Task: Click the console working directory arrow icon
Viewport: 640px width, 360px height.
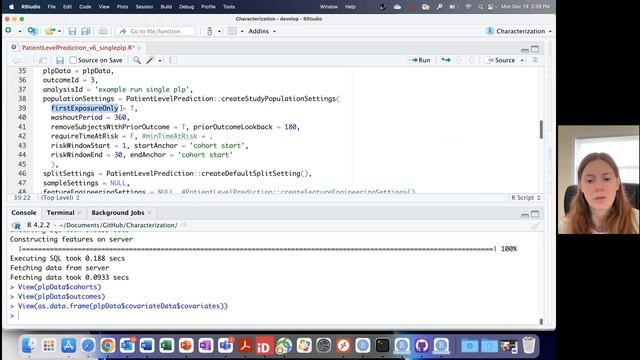Action: [x=184, y=225]
